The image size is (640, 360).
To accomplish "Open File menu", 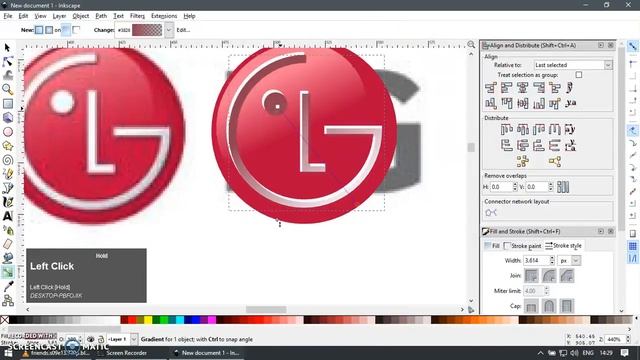I will (8, 16).
